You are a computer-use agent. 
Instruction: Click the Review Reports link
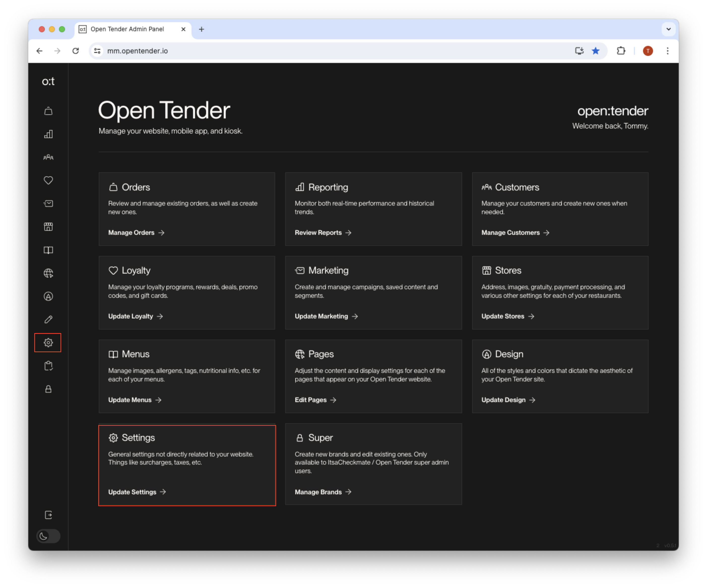point(323,233)
